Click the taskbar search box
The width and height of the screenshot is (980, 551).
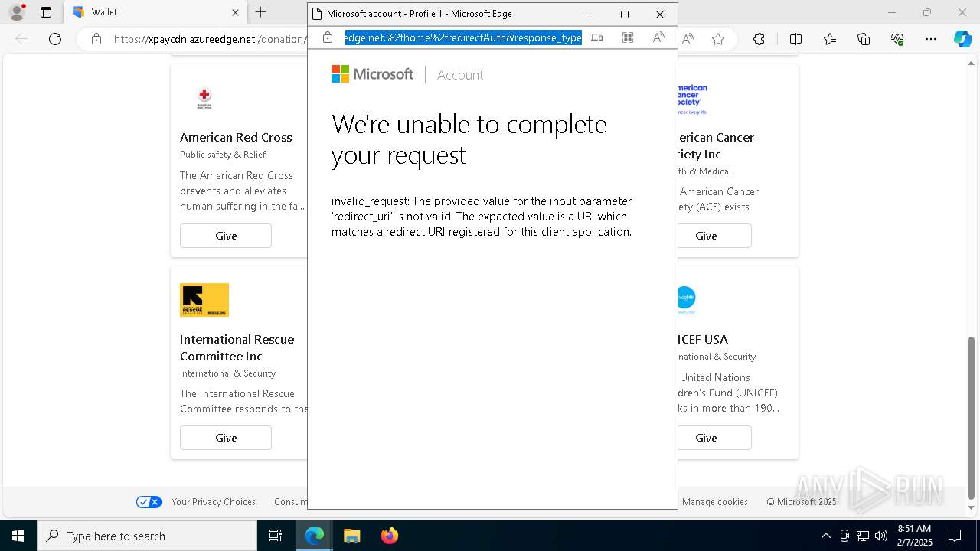click(147, 536)
